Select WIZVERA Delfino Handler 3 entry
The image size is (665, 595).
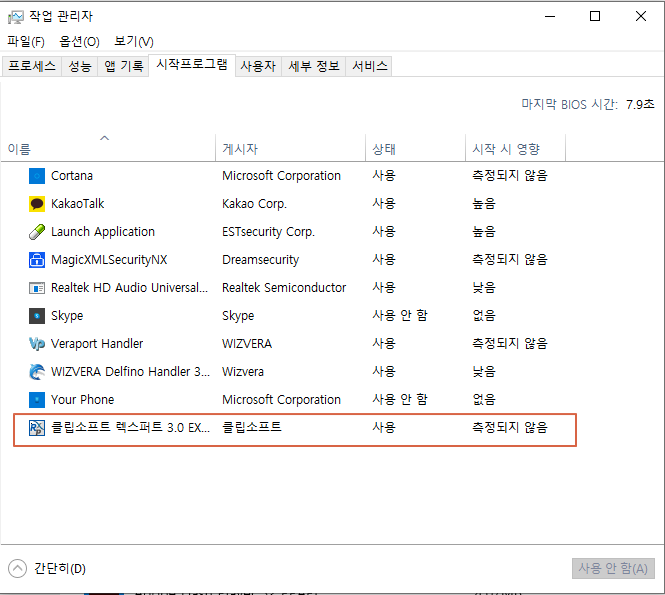point(130,372)
